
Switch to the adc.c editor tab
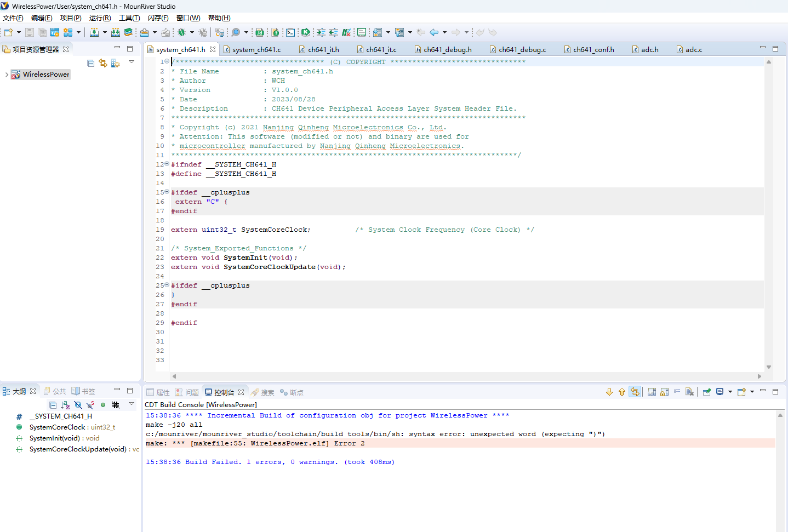click(x=689, y=49)
